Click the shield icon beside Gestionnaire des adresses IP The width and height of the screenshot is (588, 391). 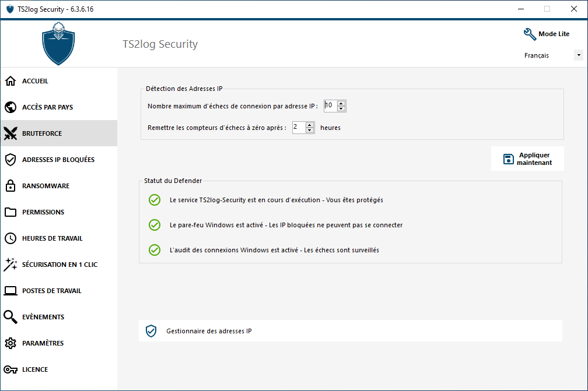(151, 331)
